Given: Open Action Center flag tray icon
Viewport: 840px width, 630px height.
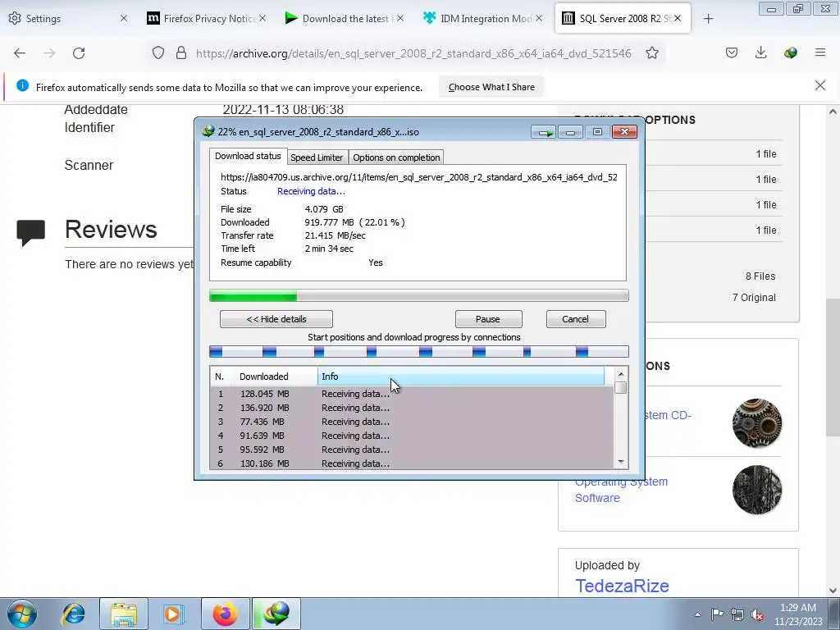Looking at the screenshot, I should coord(717,614).
